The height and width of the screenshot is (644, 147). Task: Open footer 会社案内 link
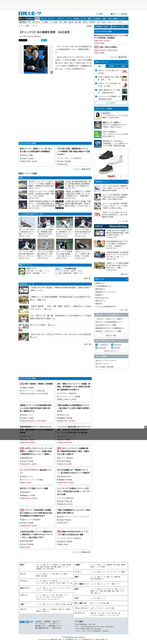tap(38, 621)
